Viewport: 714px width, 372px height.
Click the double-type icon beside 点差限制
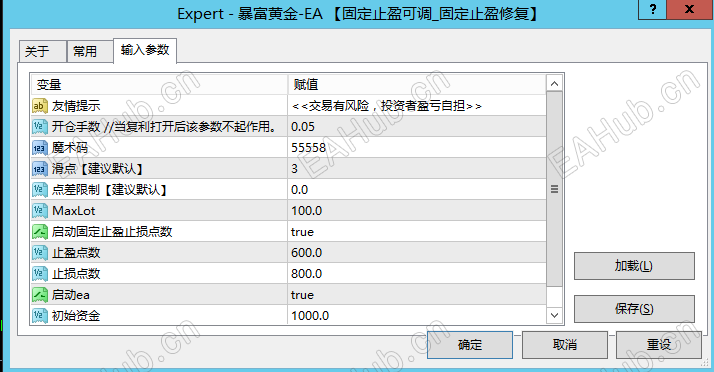(x=40, y=190)
